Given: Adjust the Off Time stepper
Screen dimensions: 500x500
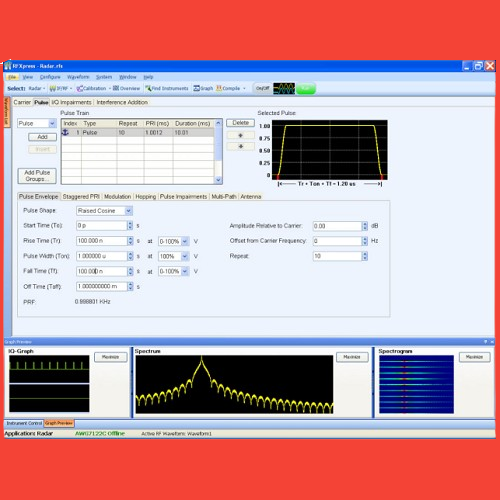Looking at the screenshot, I should click(x=130, y=286).
